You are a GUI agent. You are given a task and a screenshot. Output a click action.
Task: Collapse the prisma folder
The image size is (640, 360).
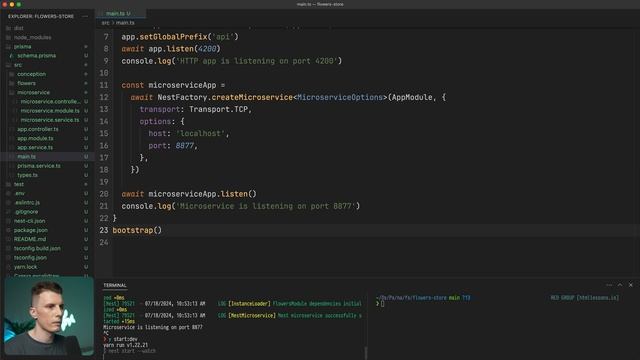[x=22, y=47]
